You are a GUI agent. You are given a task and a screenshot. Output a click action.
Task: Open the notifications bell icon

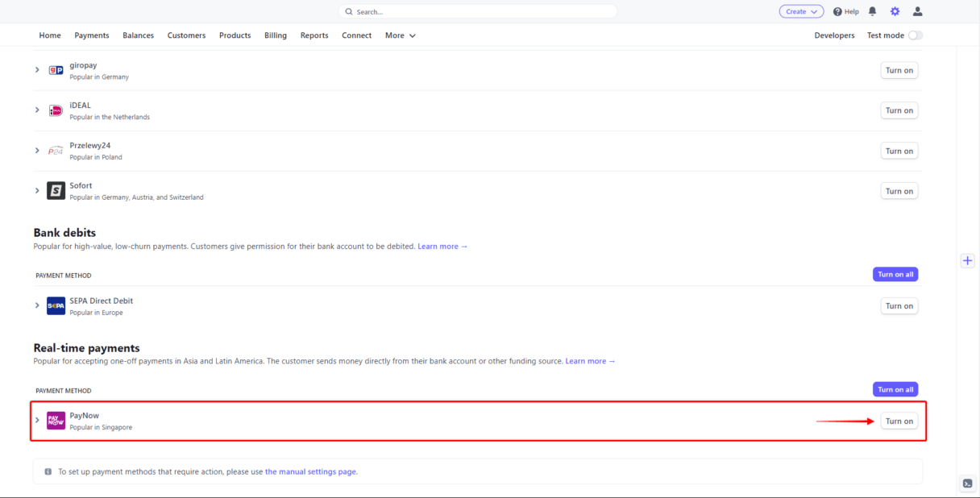coord(872,11)
